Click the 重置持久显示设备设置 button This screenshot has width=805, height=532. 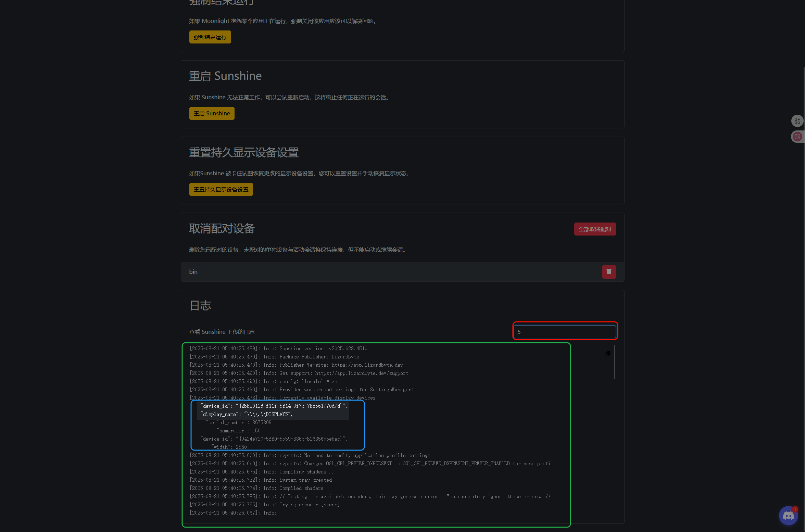tap(221, 189)
